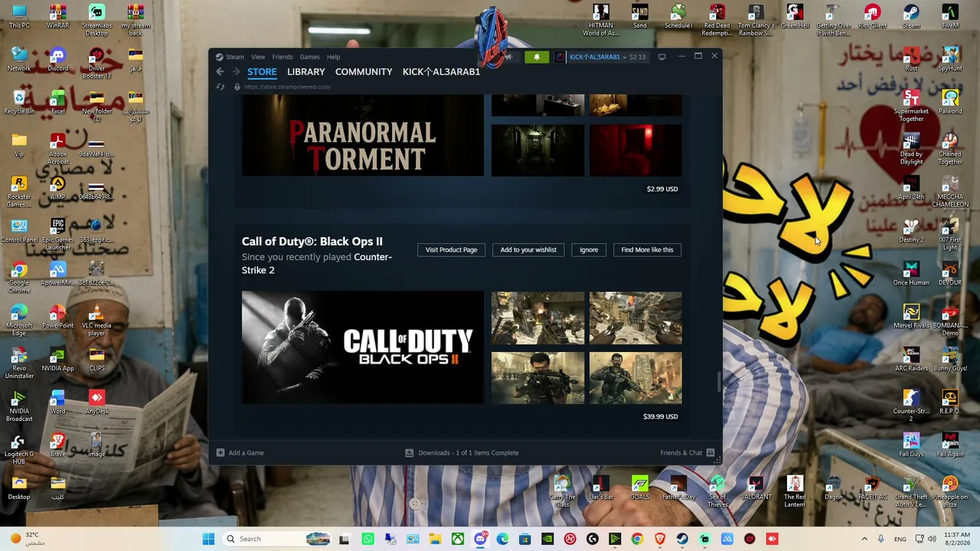Click the Add a Game plus icon
980x551 pixels.
(220, 453)
